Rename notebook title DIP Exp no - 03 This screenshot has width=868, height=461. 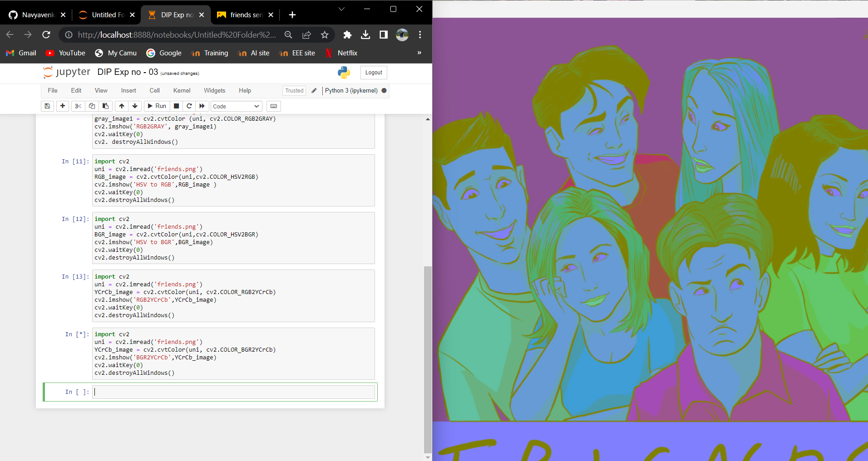click(x=128, y=72)
